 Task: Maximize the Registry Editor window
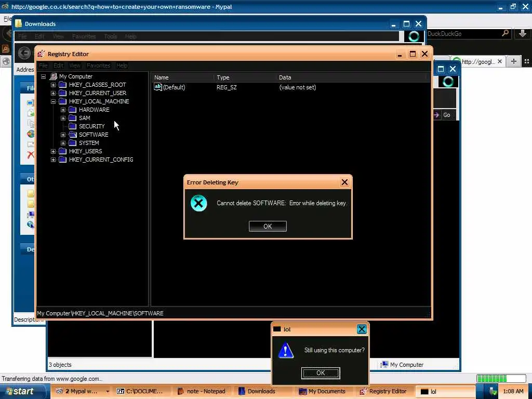coord(413,54)
